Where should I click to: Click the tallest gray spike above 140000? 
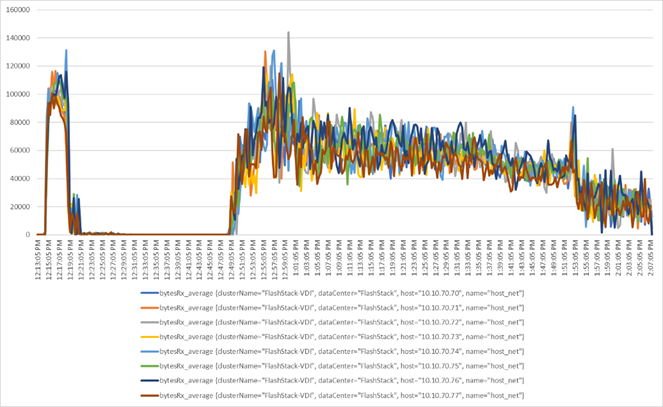click(288, 33)
